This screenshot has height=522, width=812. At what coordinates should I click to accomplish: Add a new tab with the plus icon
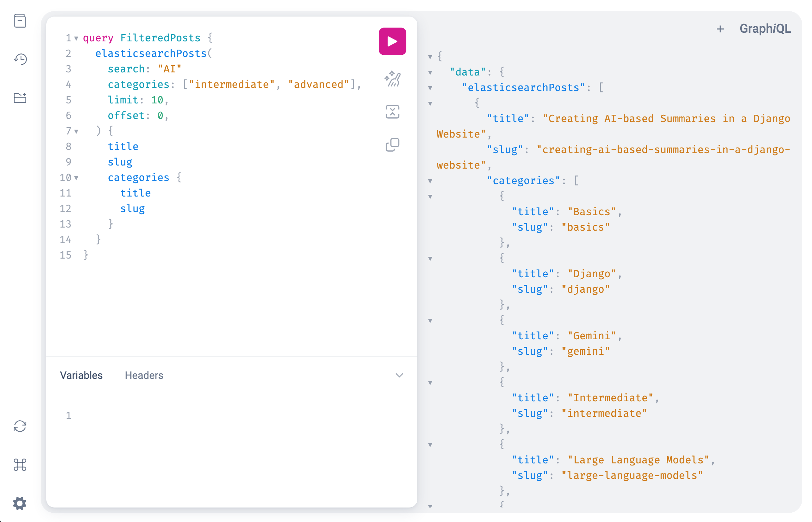pyautogui.click(x=720, y=29)
